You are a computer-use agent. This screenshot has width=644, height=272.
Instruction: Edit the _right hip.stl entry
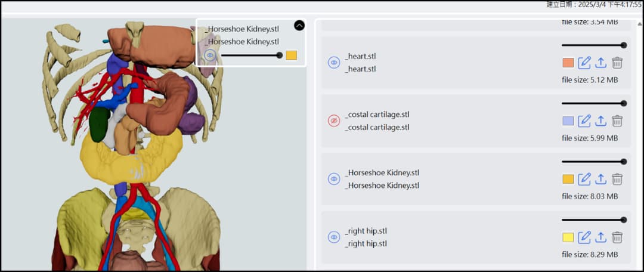[x=584, y=237]
